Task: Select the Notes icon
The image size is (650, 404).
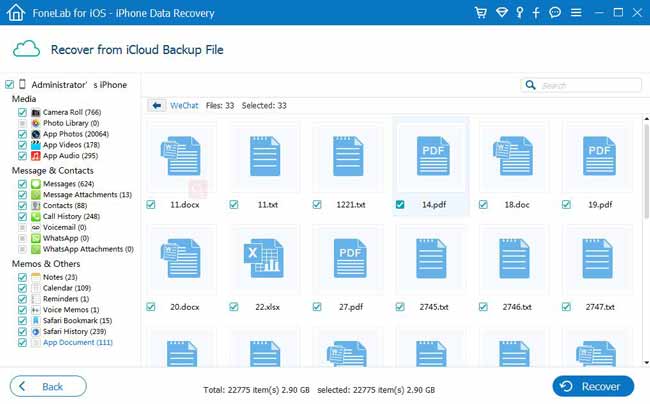Action: [x=36, y=277]
